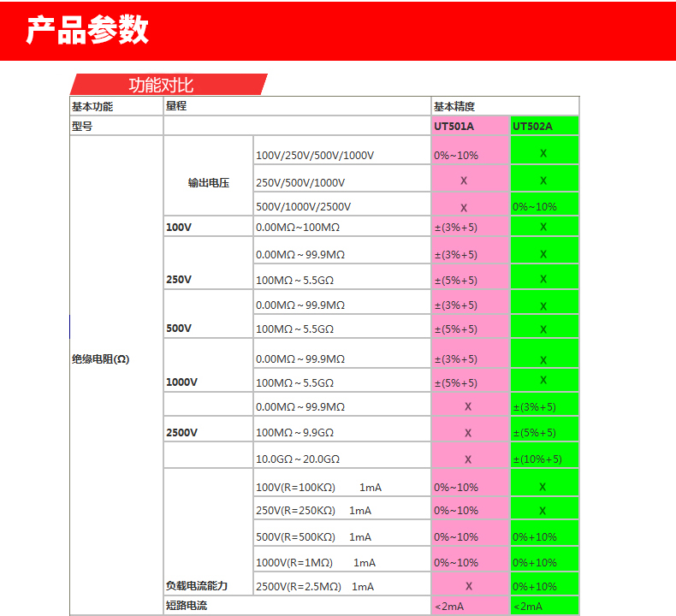
Task: Click the green X in the 250V(R=250KΩ) row
Action: click(x=543, y=511)
